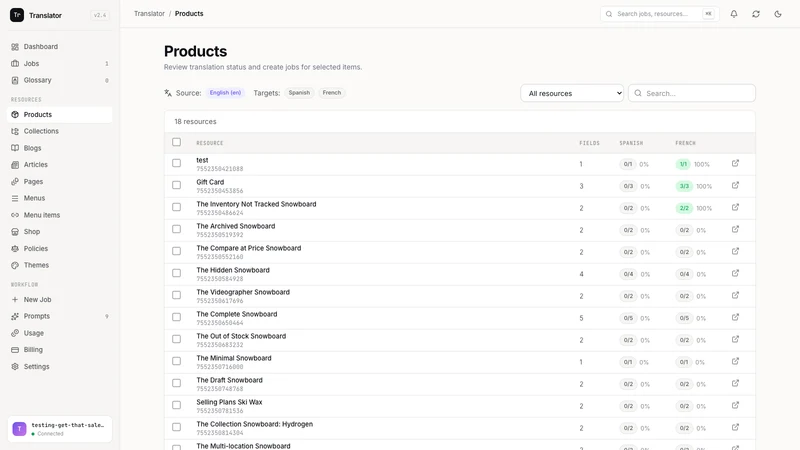Click the French 3/3 progress badge for Gift Card

coord(684,186)
